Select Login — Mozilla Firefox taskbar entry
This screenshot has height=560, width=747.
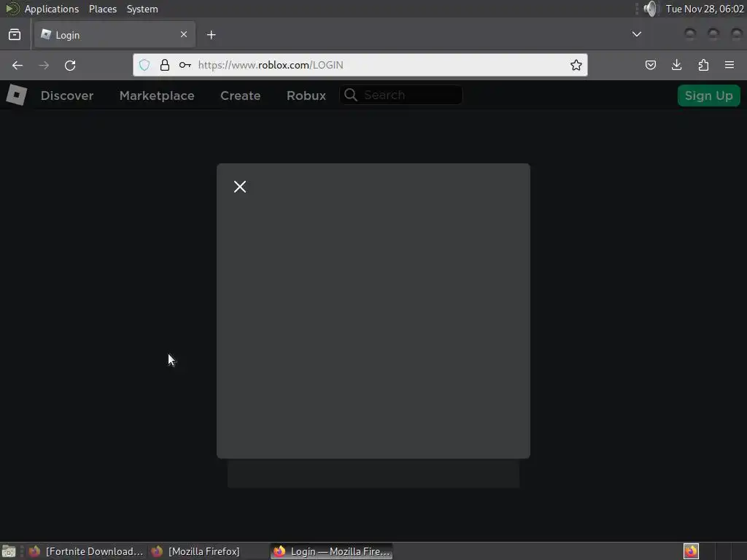click(x=332, y=551)
